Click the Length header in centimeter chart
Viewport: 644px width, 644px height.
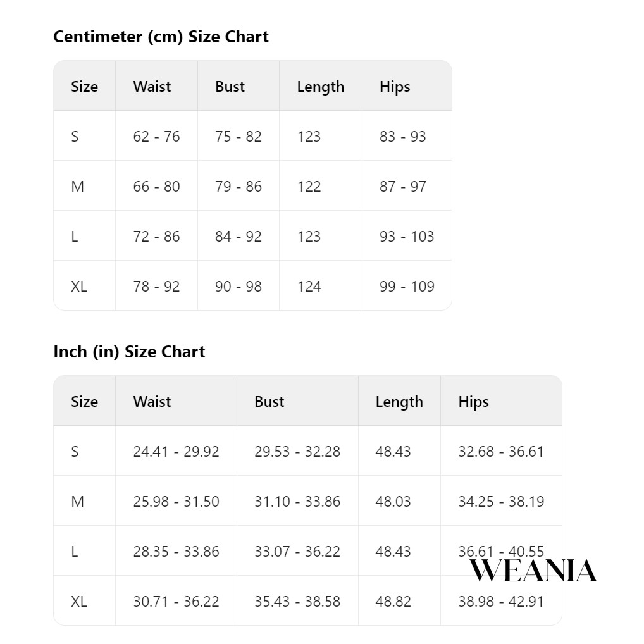click(x=320, y=87)
